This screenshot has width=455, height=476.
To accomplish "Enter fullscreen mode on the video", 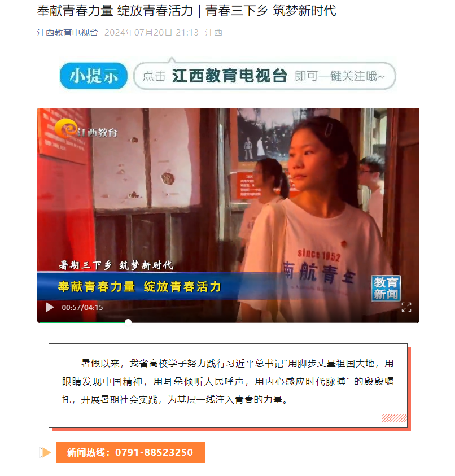I will pos(406,307).
